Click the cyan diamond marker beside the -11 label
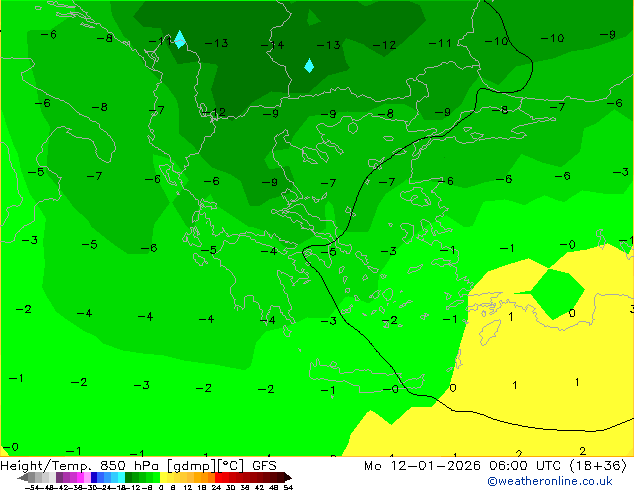Viewport: 634px width, 490px height. tap(180, 39)
